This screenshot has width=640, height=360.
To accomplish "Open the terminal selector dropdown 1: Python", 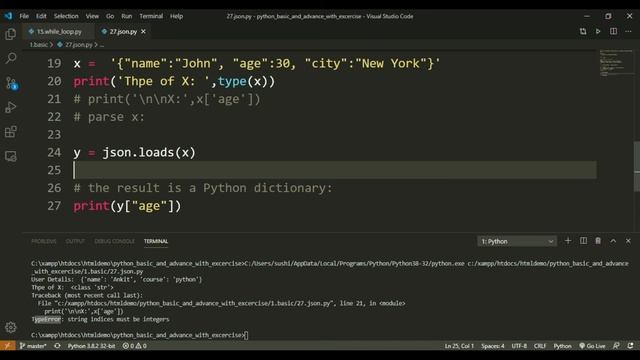I will point(517,241).
